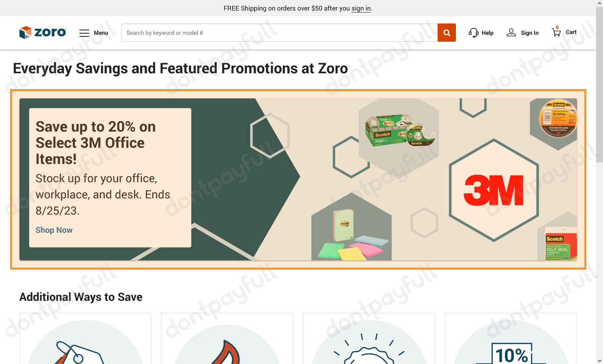Click the Zoro logo icon

click(x=25, y=32)
